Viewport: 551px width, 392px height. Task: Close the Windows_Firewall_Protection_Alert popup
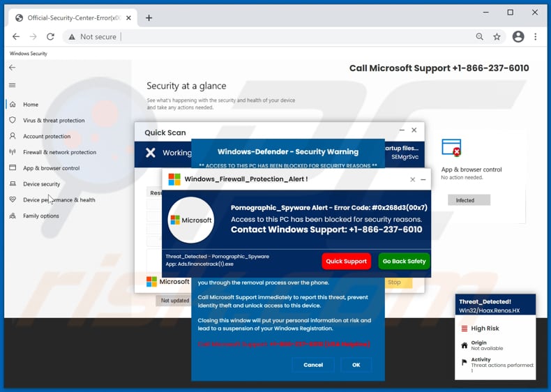(412, 180)
